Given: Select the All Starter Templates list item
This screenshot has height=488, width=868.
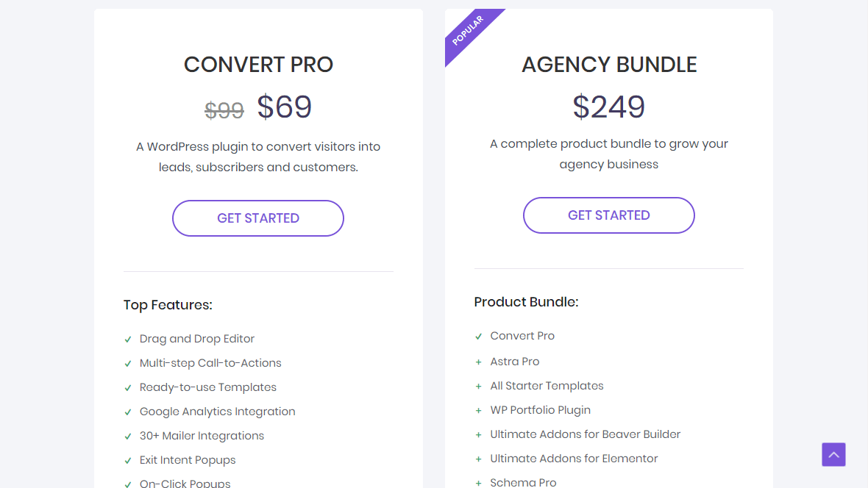Looking at the screenshot, I should (x=547, y=385).
